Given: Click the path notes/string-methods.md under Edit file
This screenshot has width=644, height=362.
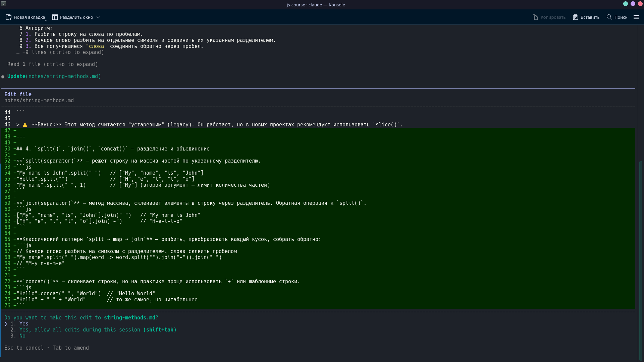Looking at the screenshot, I should click(39, 101).
